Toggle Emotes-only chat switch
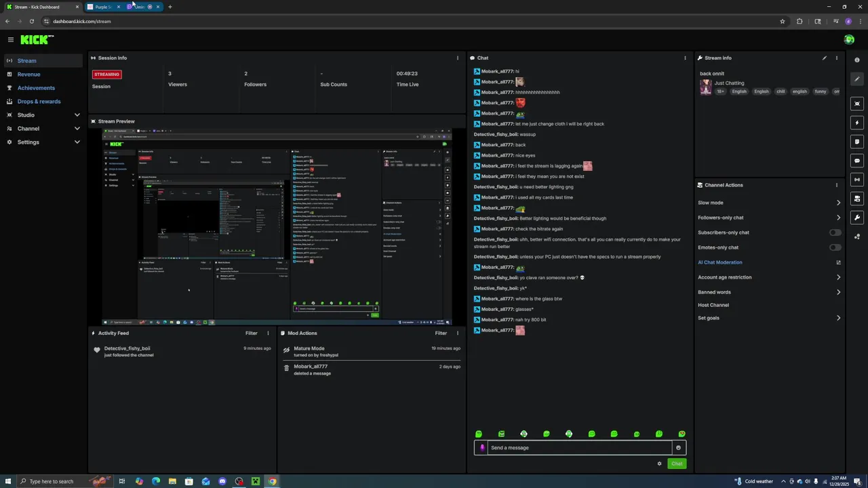 pos(835,247)
